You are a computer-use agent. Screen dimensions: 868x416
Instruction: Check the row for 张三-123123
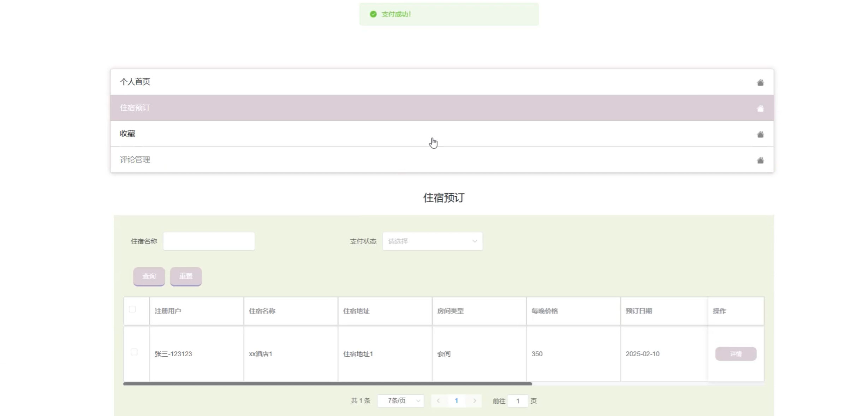click(134, 352)
